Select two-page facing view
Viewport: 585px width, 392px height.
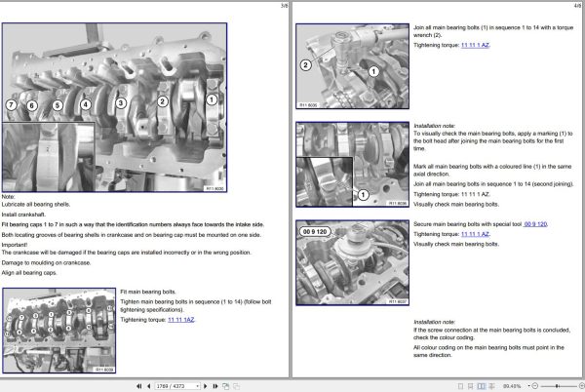(x=482, y=386)
